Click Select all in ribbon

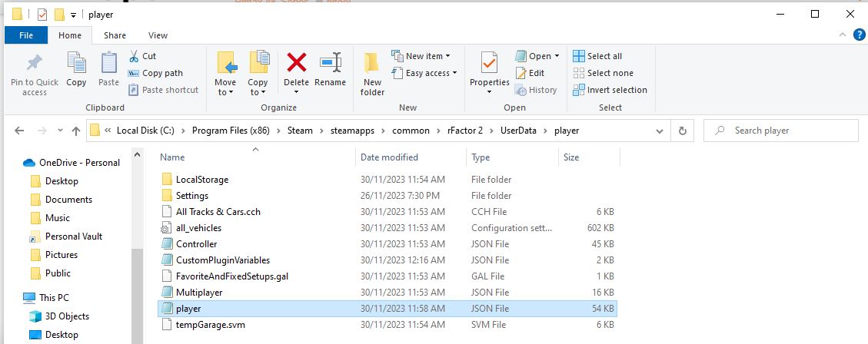click(x=597, y=56)
